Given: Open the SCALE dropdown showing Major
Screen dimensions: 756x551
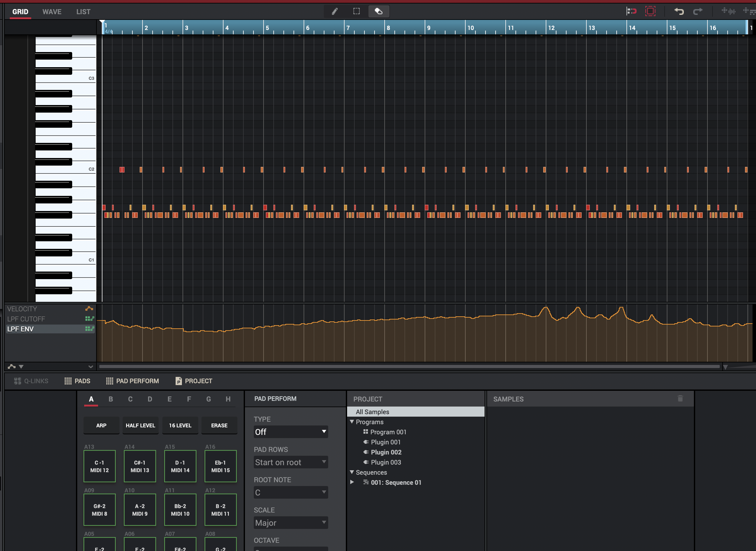Looking at the screenshot, I should pyautogui.click(x=290, y=523).
